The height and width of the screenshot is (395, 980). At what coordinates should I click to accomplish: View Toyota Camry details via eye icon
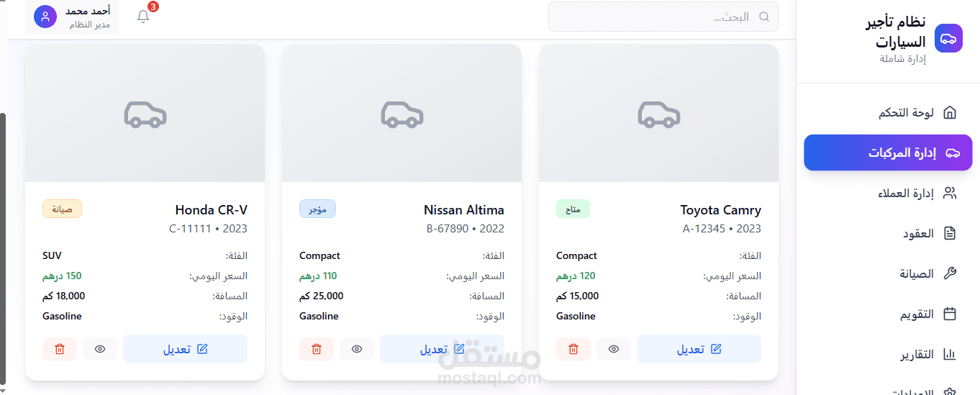(x=614, y=349)
